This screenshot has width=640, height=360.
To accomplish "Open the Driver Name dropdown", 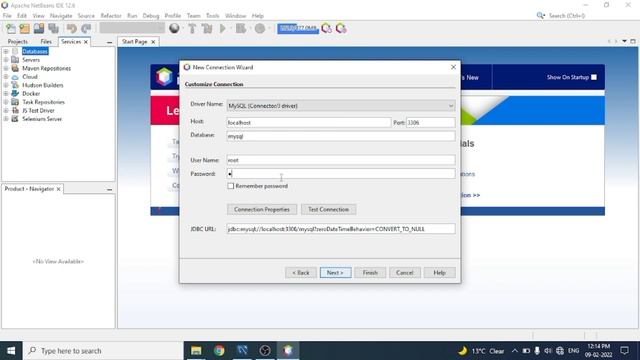I will point(341,106).
